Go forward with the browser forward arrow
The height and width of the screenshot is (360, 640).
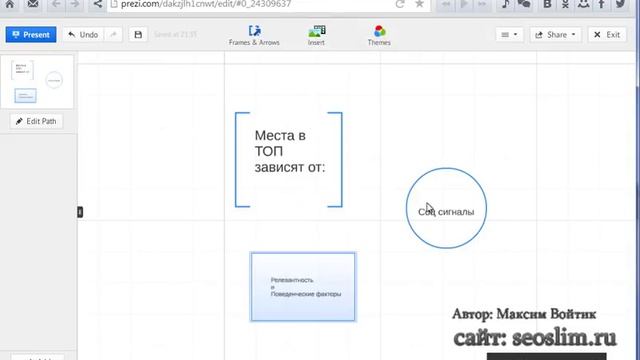[75, 4]
